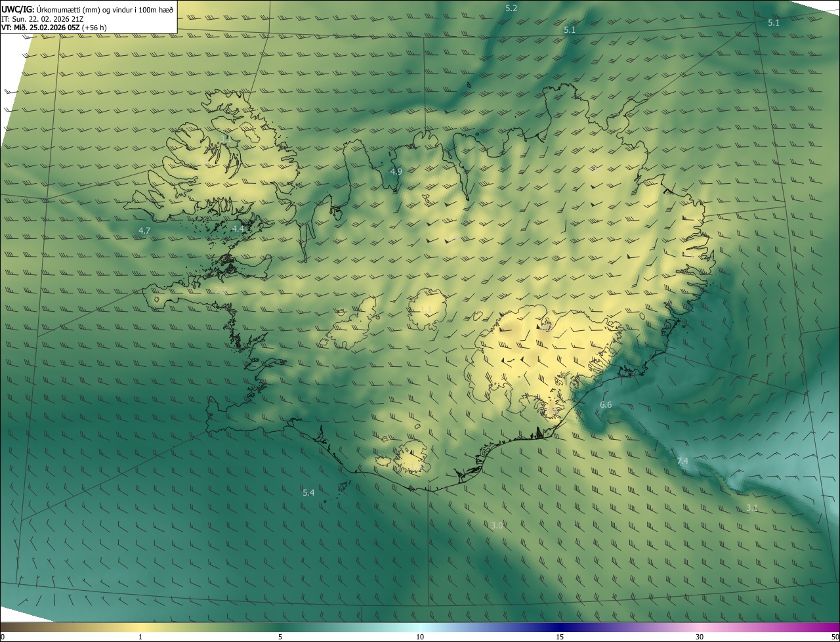Click the 4.4 value label on the map
This screenshot has width=840, height=642.
[238, 228]
